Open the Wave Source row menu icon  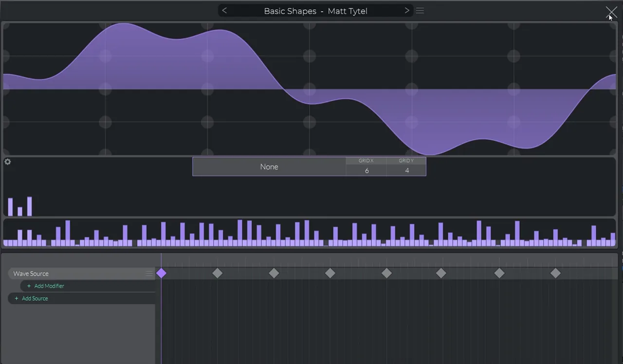tap(149, 273)
